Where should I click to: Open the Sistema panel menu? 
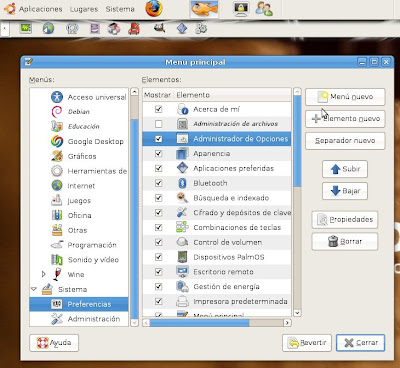point(120,9)
